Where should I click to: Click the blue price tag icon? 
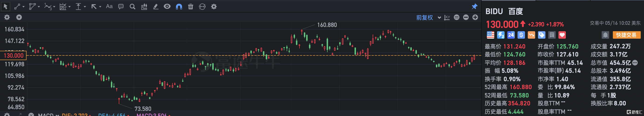(541, 35)
